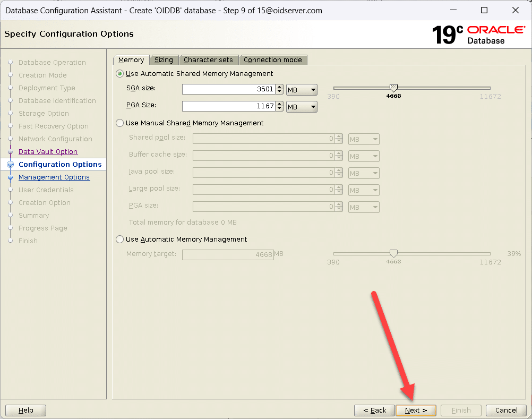
Task: Click the SGA memory slider thumb
Action: pyautogui.click(x=393, y=88)
